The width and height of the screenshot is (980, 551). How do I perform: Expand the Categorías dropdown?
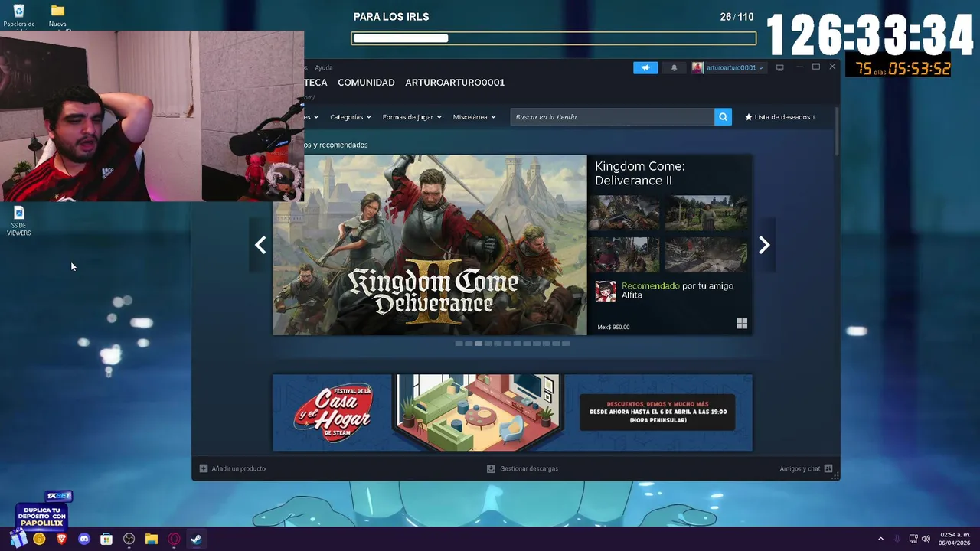(351, 117)
